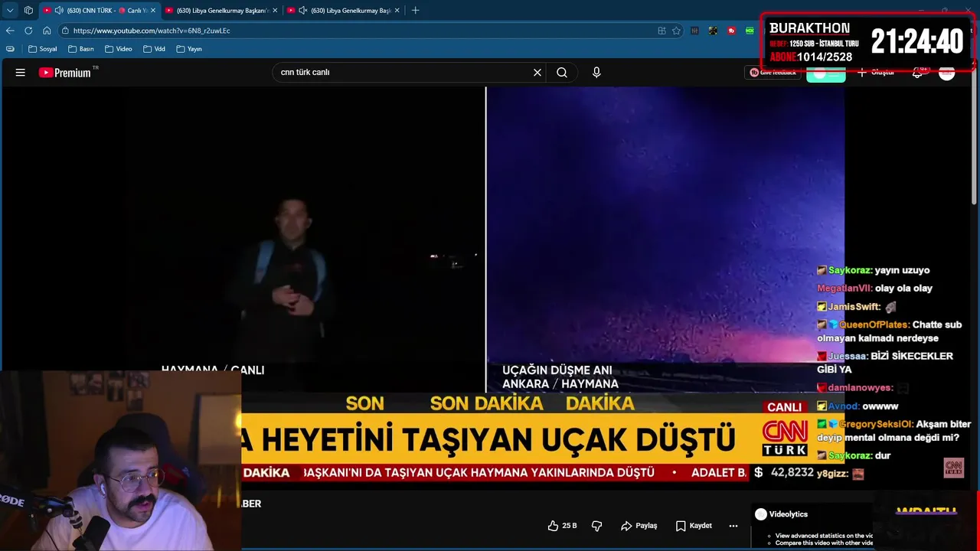Like the video with 25 B likes
The width and height of the screenshot is (980, 551).
tap(563, 526)
